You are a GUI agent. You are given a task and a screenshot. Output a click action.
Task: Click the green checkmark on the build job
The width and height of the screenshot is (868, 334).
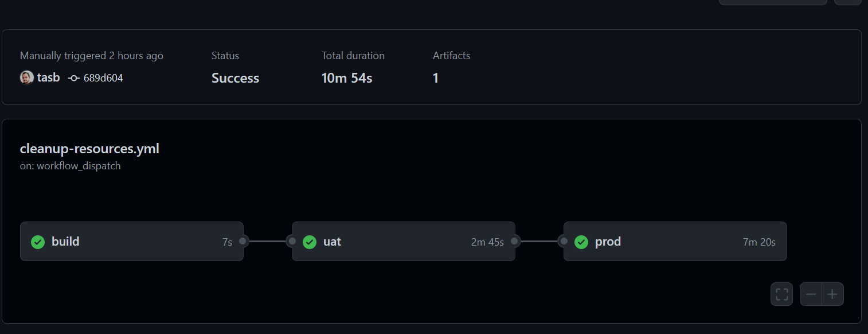tap(37, 242)
